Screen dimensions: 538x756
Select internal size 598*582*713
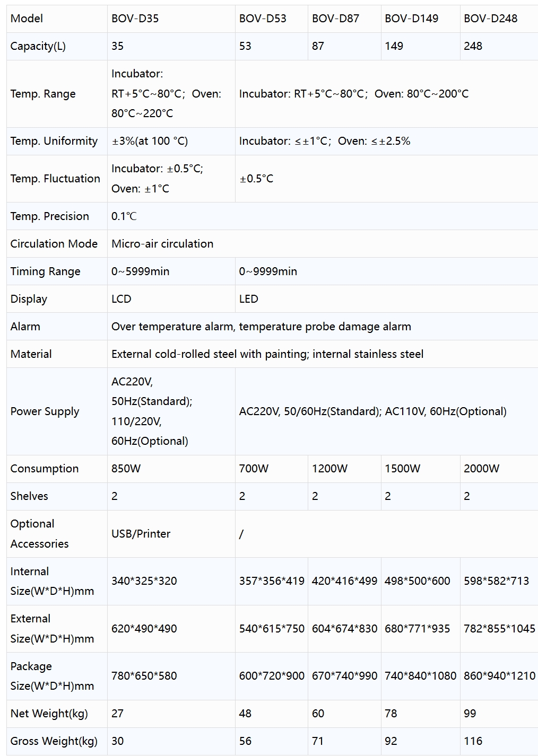[x=497, y=581]
